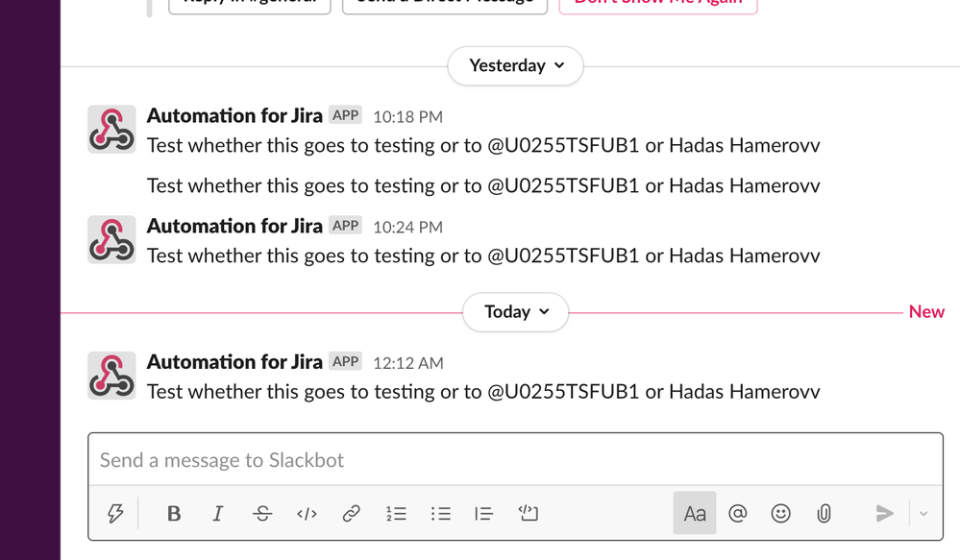This screenshot has height=560, width=960.
Task: Insert a code block
Action: [x=528, y=513]
